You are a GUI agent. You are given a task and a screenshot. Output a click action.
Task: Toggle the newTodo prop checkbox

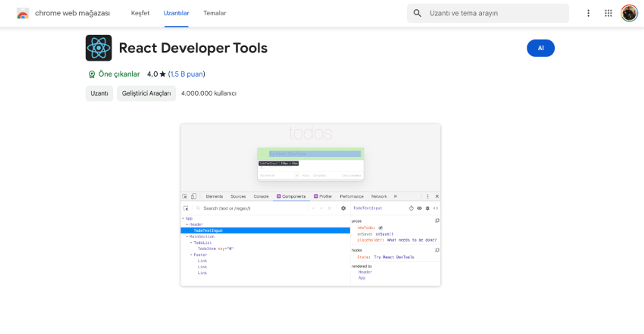click(381, 228)
